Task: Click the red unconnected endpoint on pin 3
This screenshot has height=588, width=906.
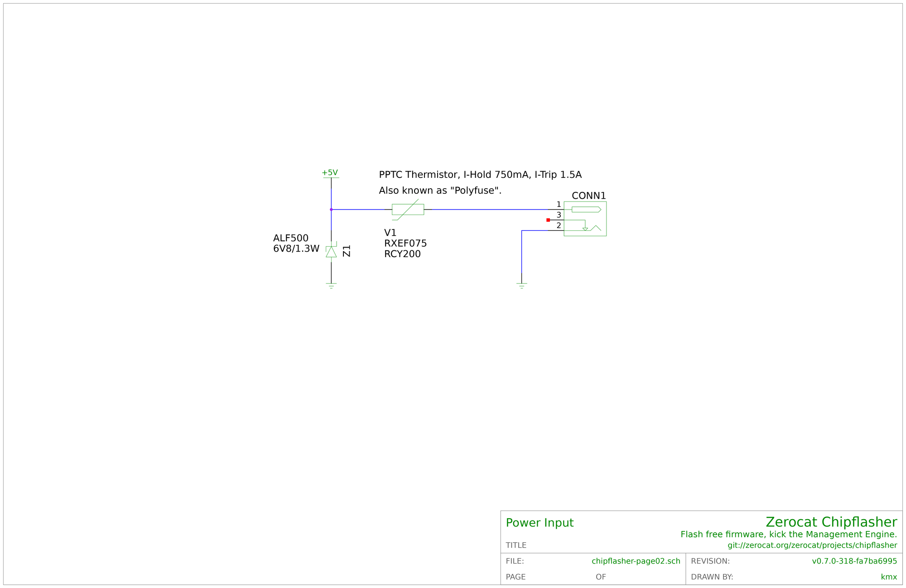Action: click(x=548, y=220)
